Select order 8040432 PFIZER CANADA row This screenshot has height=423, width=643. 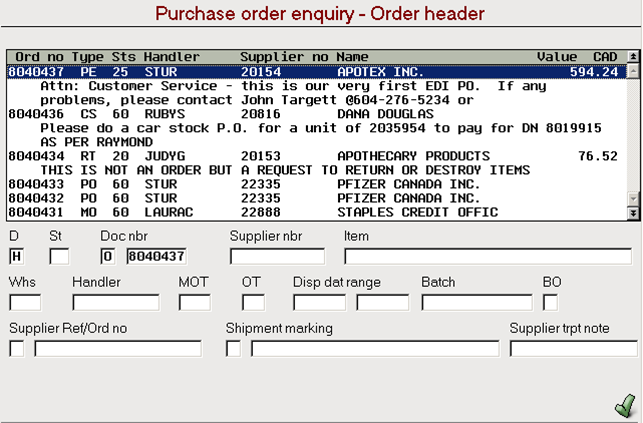click(317, 198)
